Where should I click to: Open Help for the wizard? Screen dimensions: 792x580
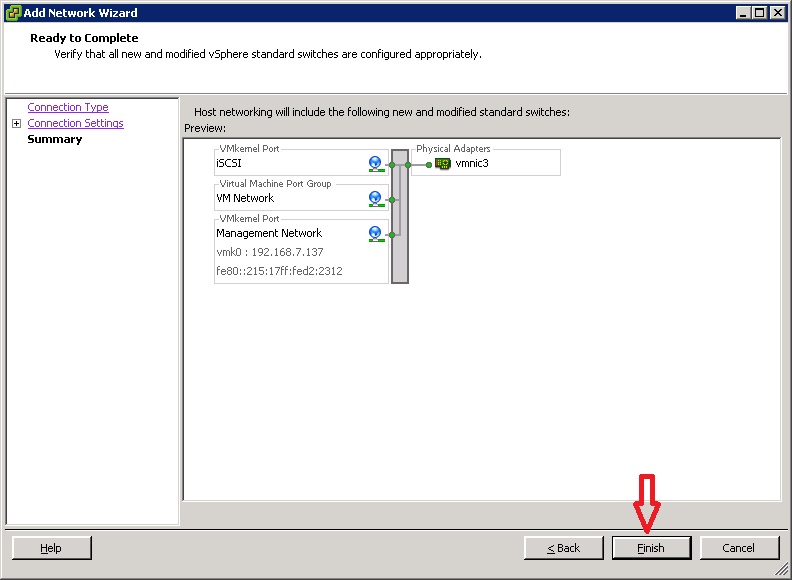52,548
